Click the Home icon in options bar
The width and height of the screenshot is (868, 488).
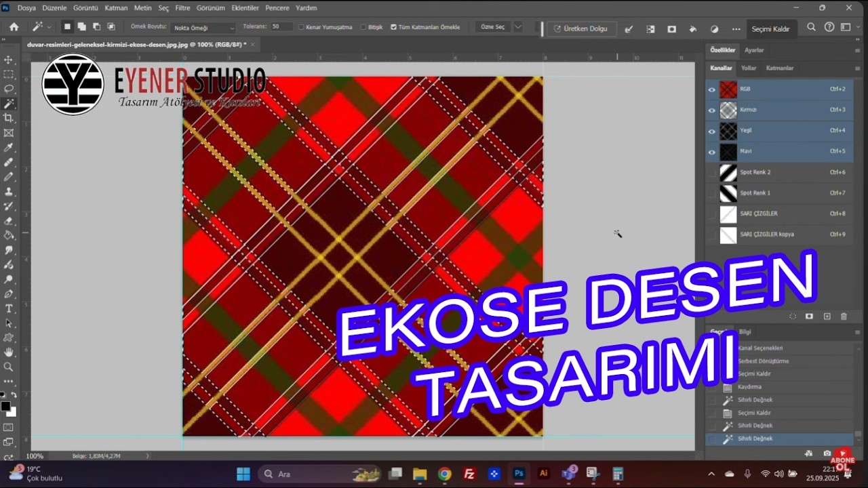point(14,27)
